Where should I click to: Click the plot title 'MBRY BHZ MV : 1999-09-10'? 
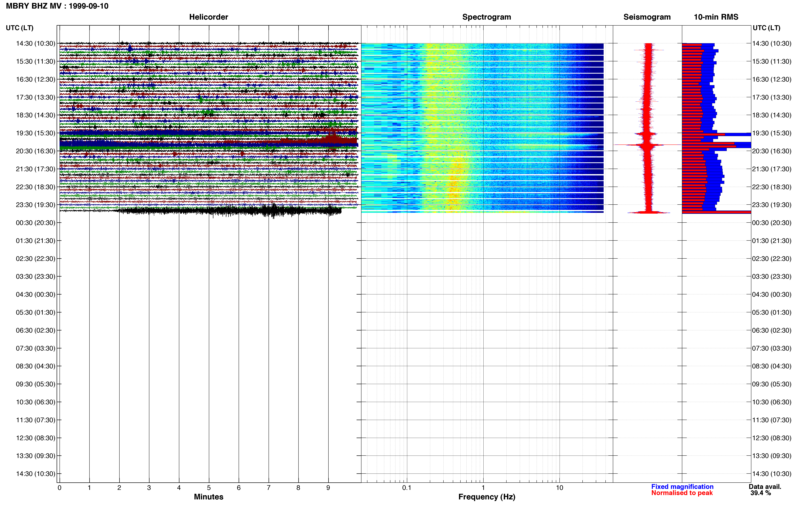(x=57, y=6)
